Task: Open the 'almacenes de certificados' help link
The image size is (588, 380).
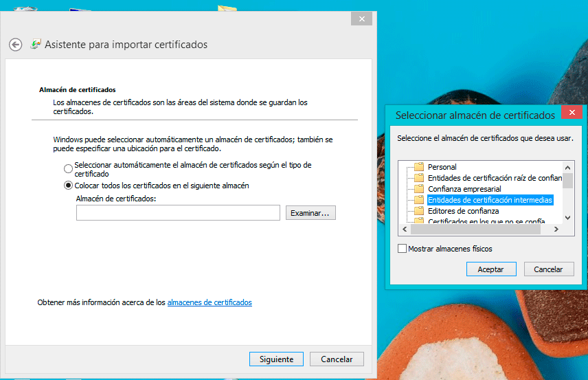Action: tap(210, 302)
